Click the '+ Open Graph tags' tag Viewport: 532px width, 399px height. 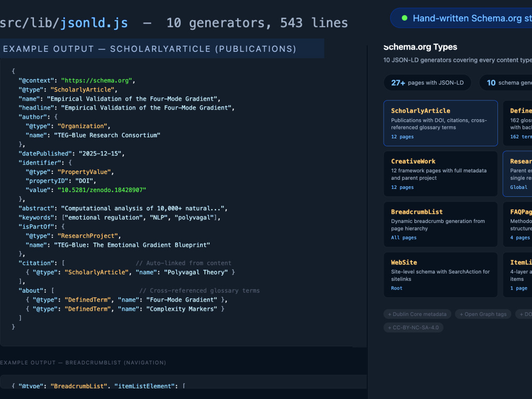pos(483,314)
